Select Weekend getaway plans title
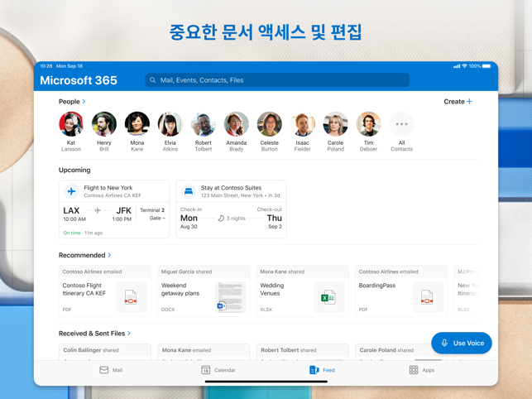This screenshot has width=532, height=399. click(180, 290)
